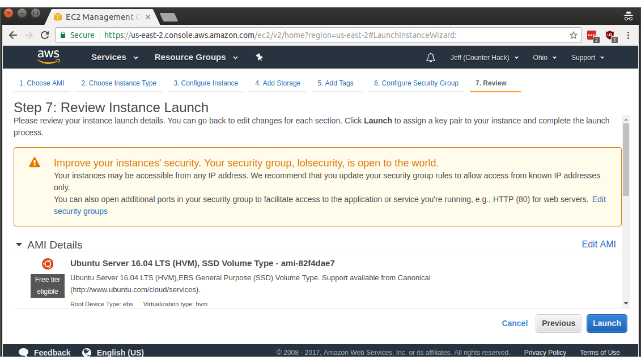Click the Cancel link
Screen dimensions: 641x364
tap(515, 323)
